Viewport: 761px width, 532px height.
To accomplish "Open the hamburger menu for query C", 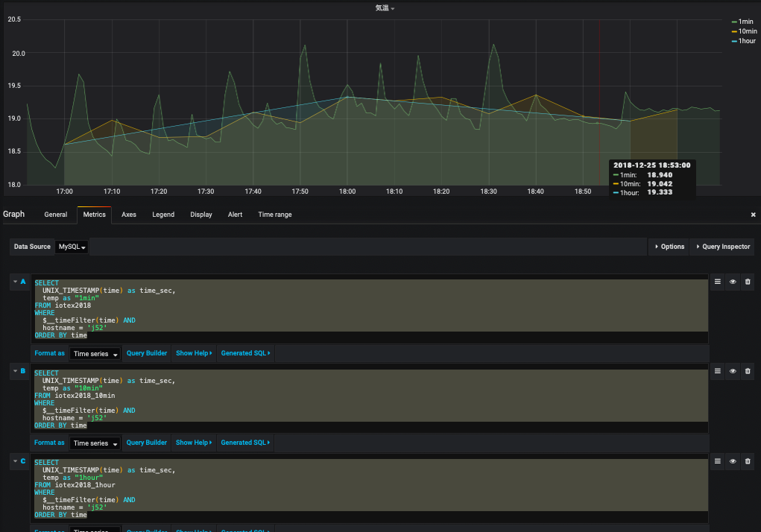I will point(718,461).
